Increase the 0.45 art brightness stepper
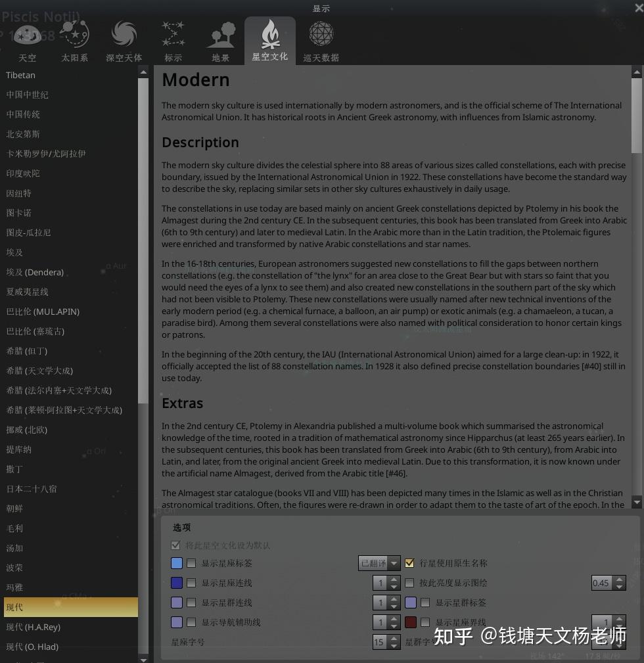This screenshot has width=644, height=663. pyautogui.click(x=620, y=580)
